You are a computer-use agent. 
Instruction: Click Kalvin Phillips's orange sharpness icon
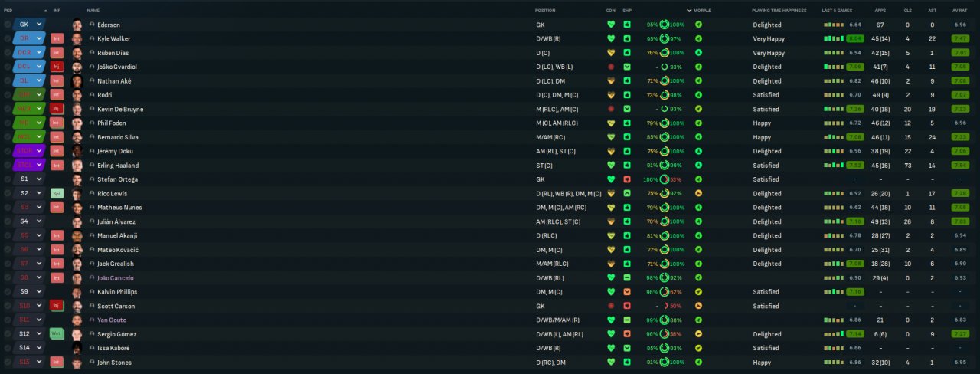pyautogui.click(x=627, y=292)
